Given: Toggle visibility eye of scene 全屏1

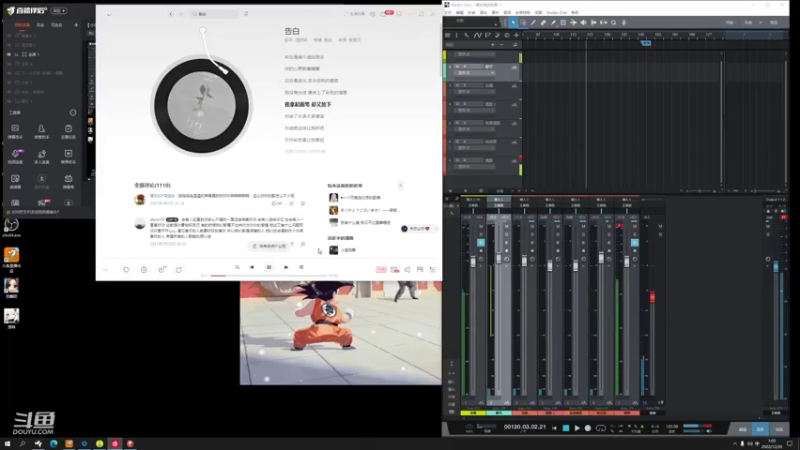Looking at the screenshot, I should click(x=9, y=54).
